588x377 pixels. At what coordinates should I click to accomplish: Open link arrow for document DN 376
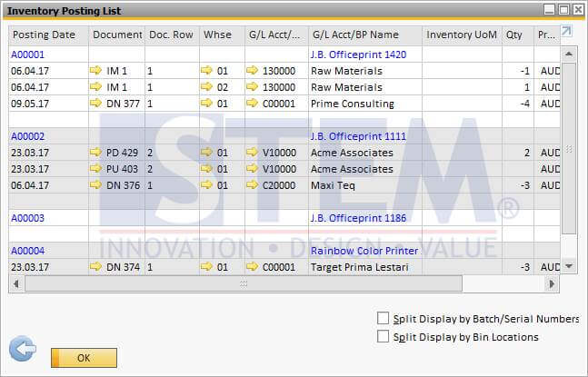point(95,184)
